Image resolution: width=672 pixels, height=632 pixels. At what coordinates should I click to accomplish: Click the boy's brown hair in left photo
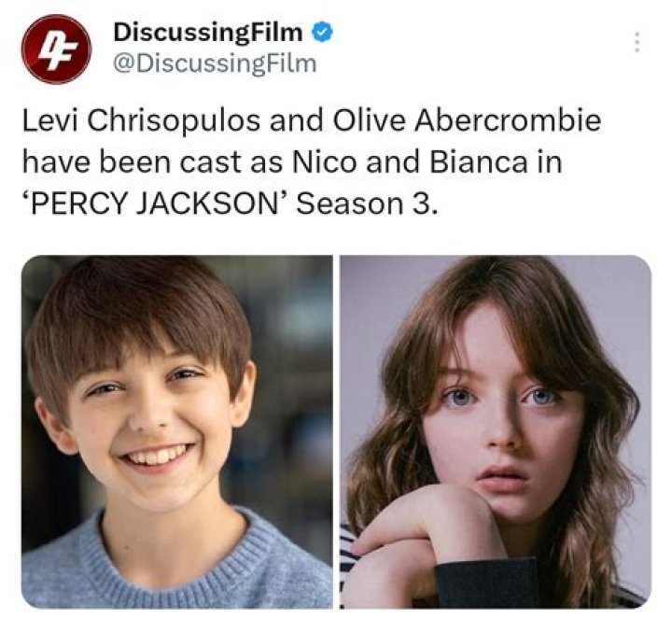137,313
